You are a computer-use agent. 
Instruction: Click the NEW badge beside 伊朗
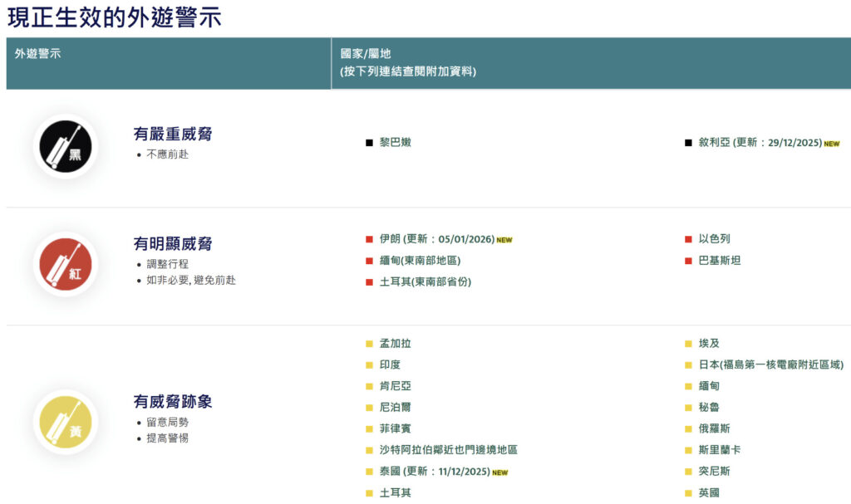(x=504, y=240)
